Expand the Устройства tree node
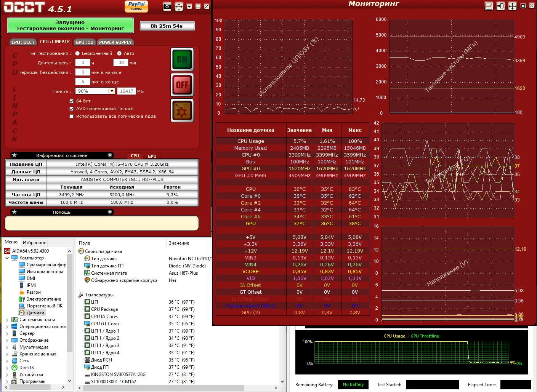537x392 pixels. pyautogui.click(x=7, y=374)
